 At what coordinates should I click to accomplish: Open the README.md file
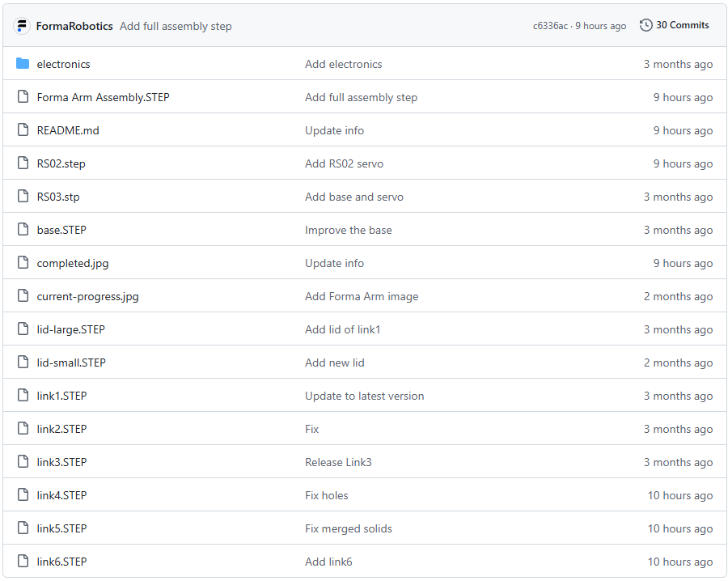click(x=68, y=130)
